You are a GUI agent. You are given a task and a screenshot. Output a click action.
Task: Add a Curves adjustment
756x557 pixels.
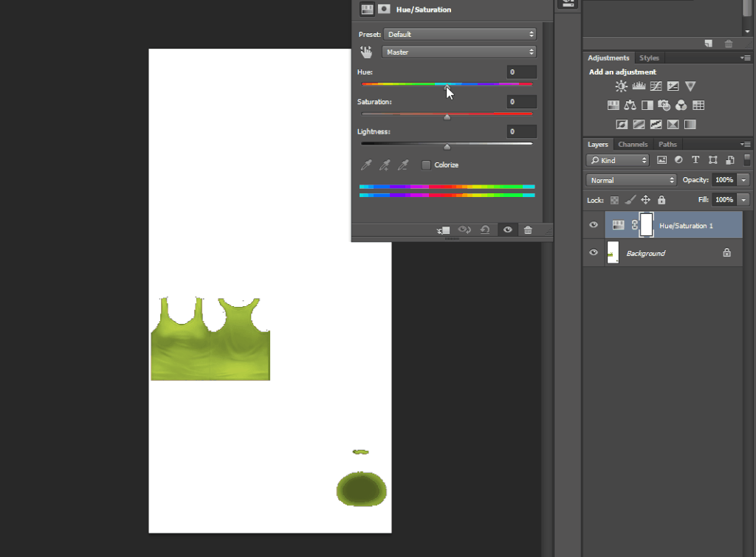click(x=656, y=86)
